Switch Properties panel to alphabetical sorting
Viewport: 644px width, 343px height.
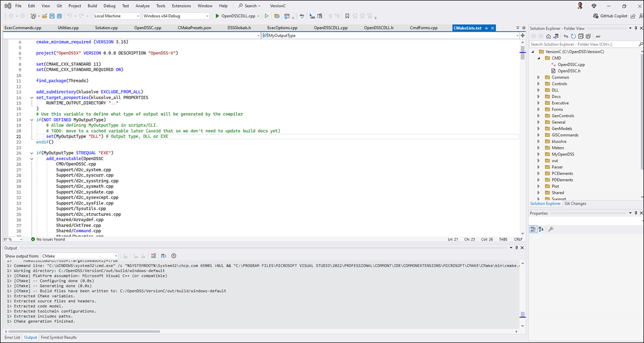pyautogui.click(x=541, y=229)
